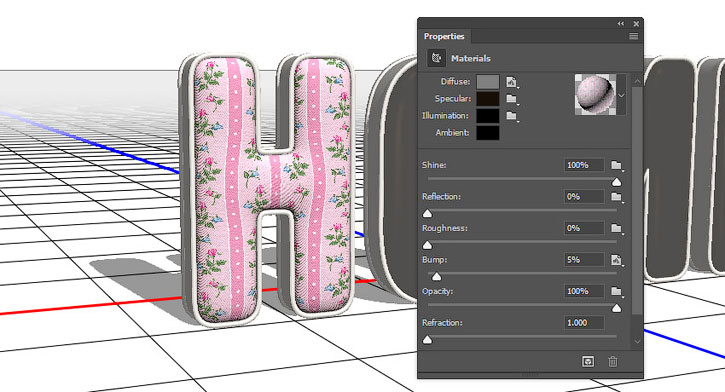This screenshot has height=392, width=725.
Task: Click the Diffuse color swatch
Action: tap(488, 82)
